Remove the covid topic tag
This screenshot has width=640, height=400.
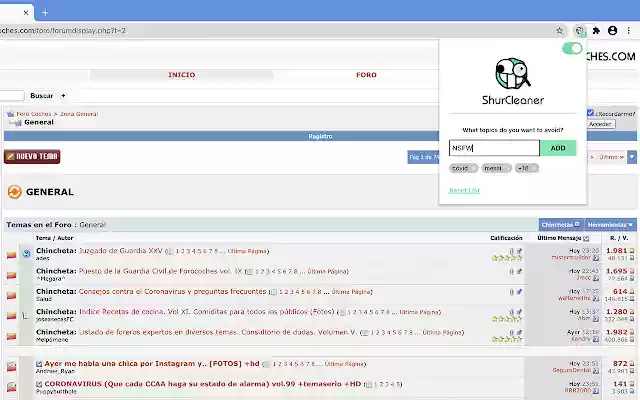474,168
